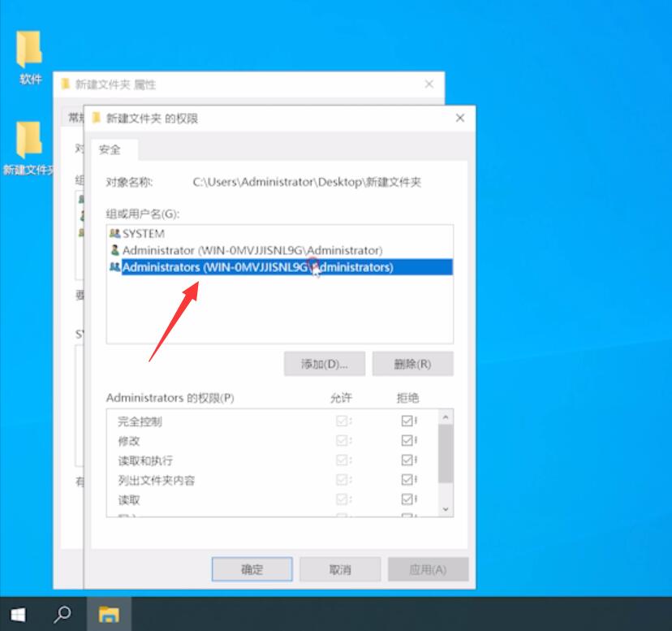Click the 列出文件夹内容 permission label
The height and width of the screenshot is (631, 672).
point(157,480)
